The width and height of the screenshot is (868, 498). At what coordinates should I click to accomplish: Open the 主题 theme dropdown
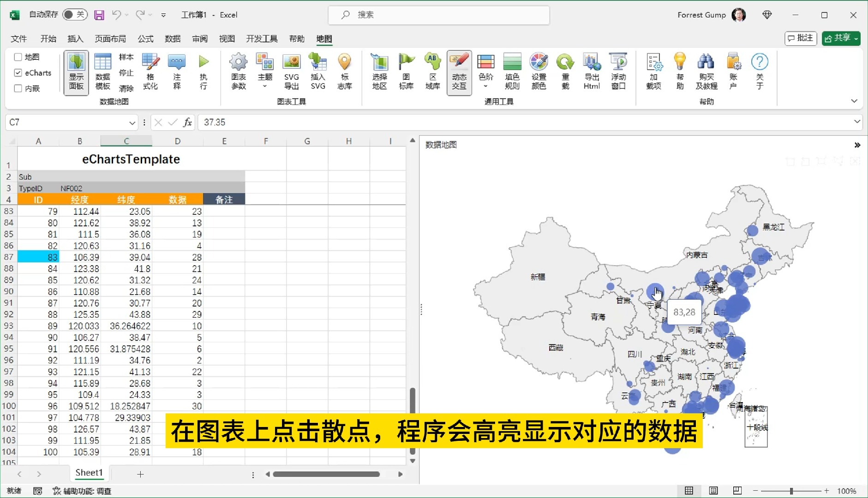point(265,72)
